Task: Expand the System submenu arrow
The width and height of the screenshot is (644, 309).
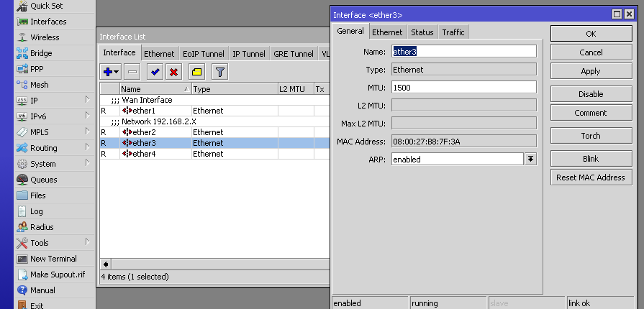Action: point(88,163)
